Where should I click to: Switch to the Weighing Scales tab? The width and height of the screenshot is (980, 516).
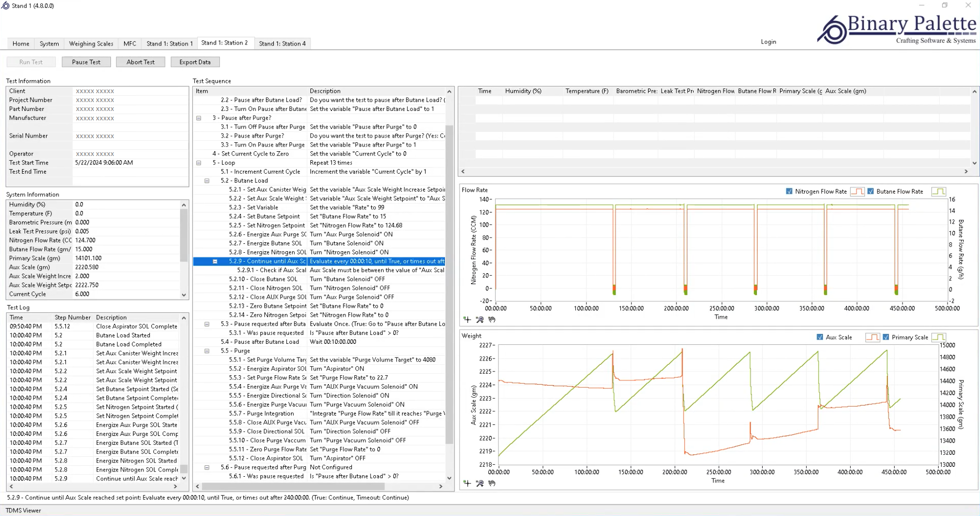click(91, 43)
